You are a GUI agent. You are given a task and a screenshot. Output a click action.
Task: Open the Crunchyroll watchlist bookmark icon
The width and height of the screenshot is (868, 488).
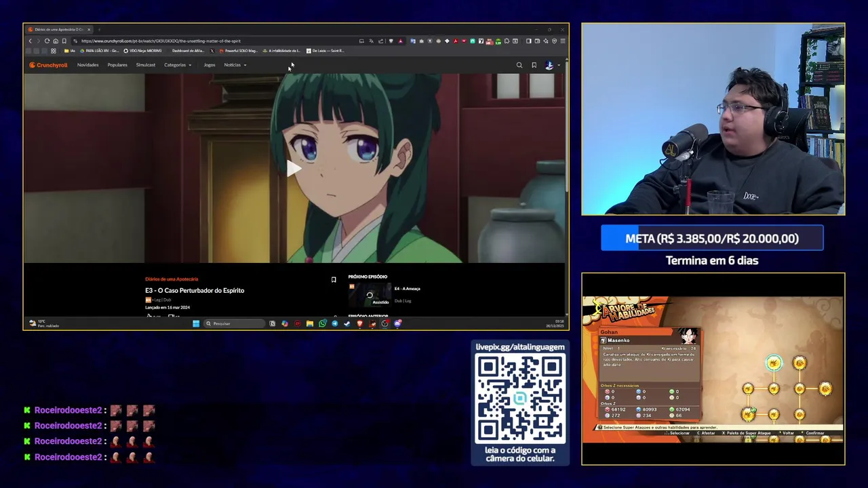click(x=534, y=65)
